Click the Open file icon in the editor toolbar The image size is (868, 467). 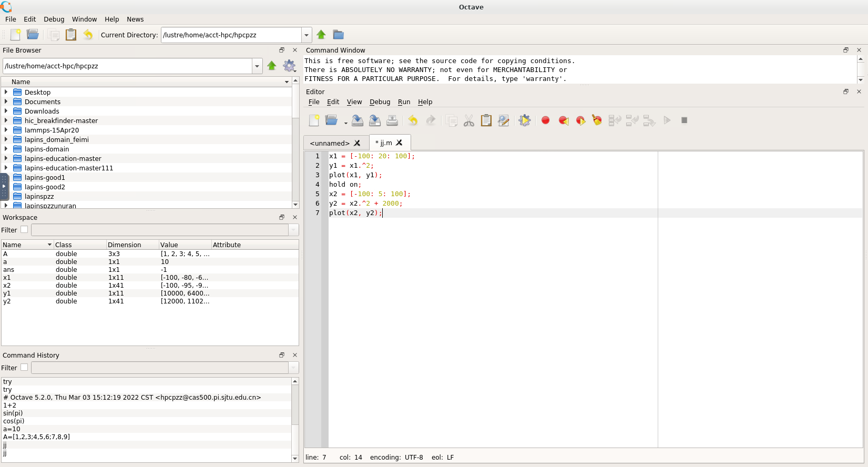click(x=331, y=120)
